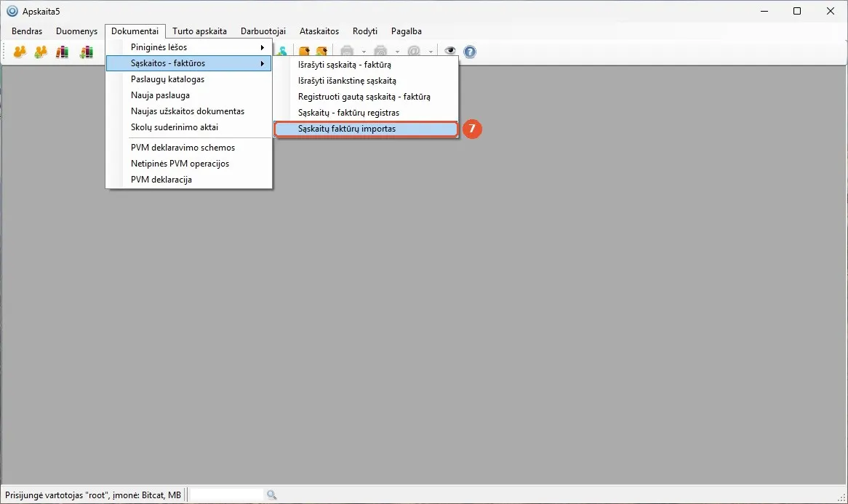The height and width of the screenshot is (504, 848).
Task: Open the persons list toolbar icon
Action: coord(20,52)
